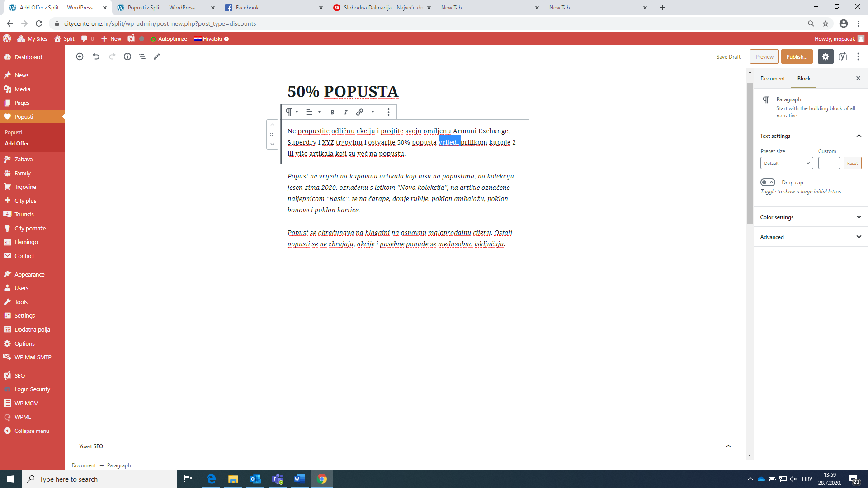Viewport: 868px width, 488px height.
Task: Click Paragraph in the breadcrumb
Action: point(119,465)
